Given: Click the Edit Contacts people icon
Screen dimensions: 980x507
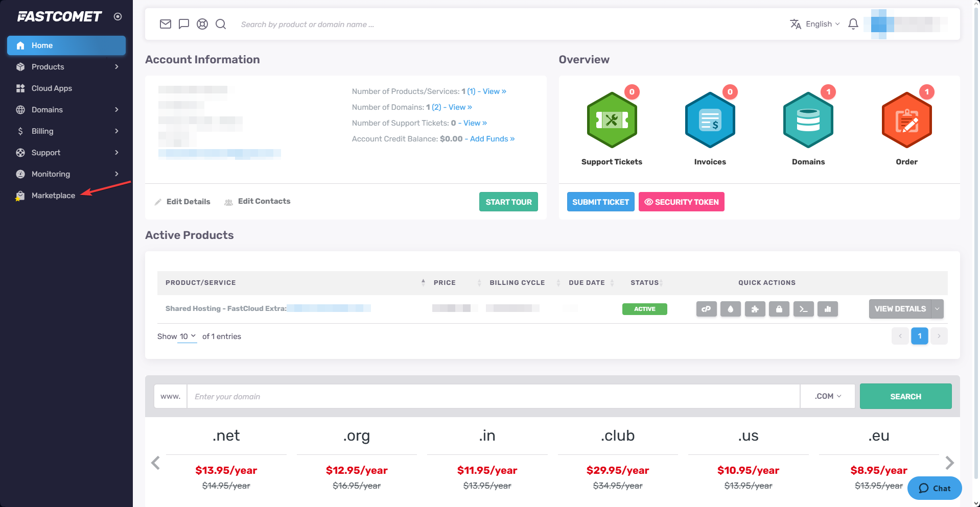Looking at the screenshot, I should tap(228, 202).
